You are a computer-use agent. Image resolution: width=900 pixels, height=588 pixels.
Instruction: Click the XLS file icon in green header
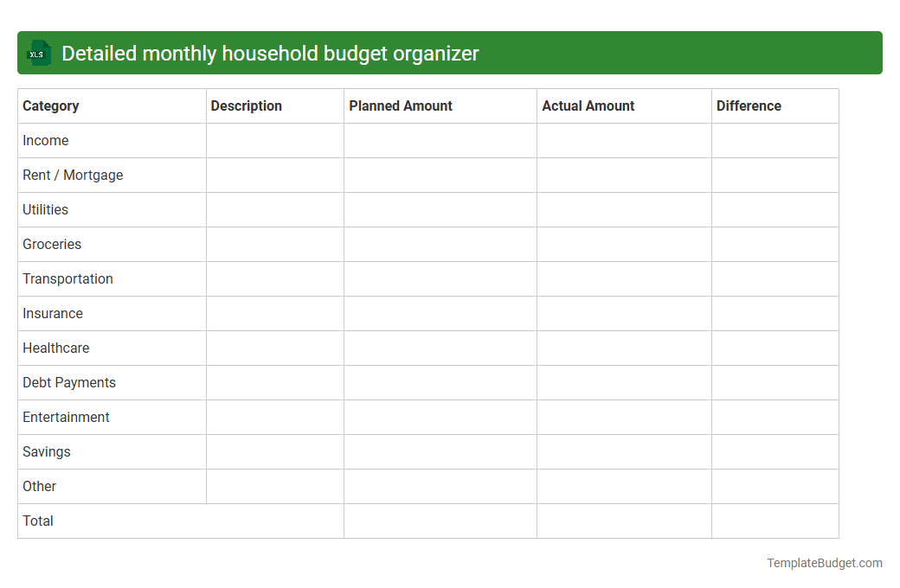click(38, 53)
